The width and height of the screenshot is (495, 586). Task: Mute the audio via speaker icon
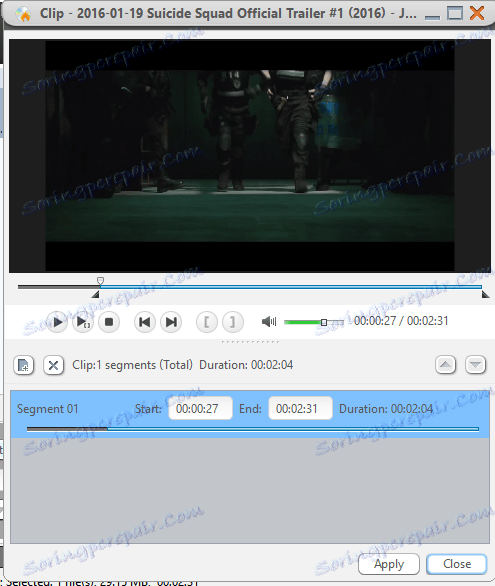click(x=269, y=321)
